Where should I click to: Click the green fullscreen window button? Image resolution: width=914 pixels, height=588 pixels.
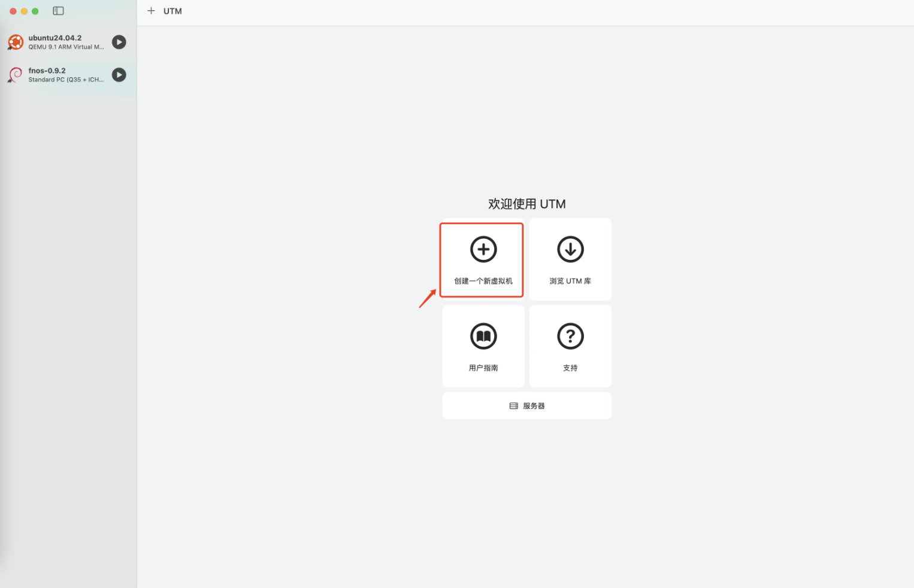tap(35, 11)
